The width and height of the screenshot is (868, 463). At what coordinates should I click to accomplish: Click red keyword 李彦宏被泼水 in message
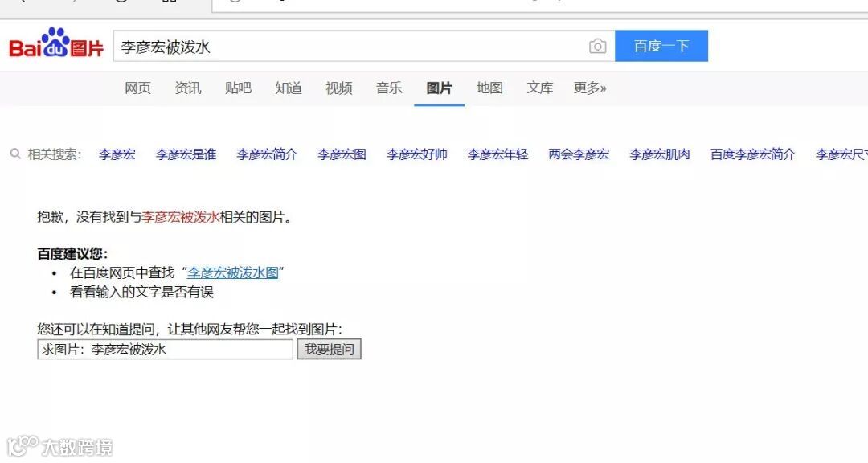(x=181, y=217)
